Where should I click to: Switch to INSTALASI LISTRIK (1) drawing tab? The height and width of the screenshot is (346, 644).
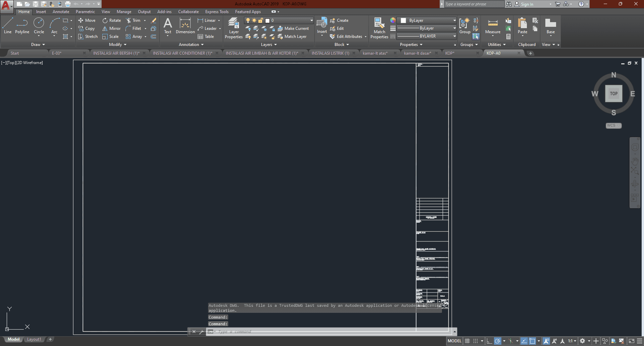330,53
